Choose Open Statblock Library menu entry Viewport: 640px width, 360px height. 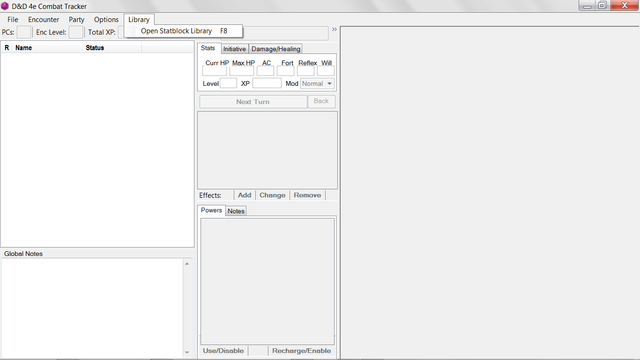184,31
